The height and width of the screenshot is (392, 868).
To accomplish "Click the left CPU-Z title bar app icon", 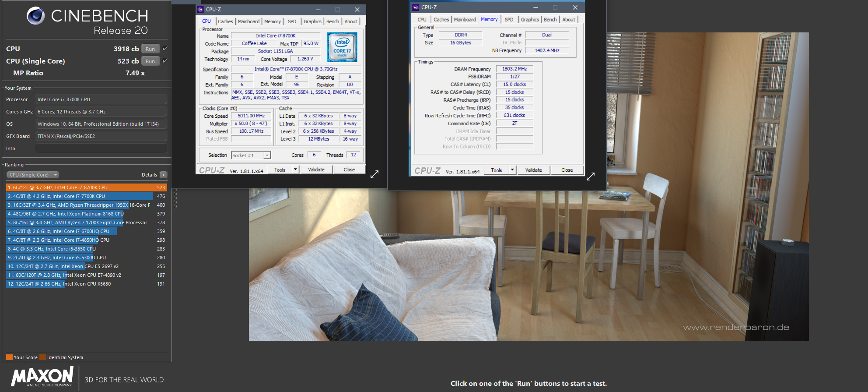I will [200, 9].
